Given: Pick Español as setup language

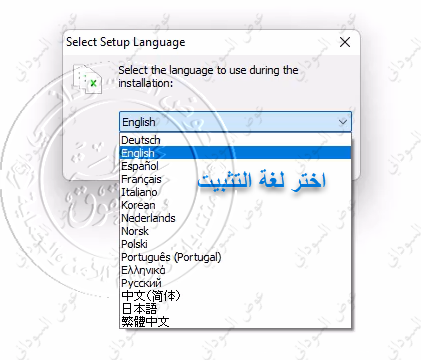Looking at the screenshot, I should coord(235,166).
